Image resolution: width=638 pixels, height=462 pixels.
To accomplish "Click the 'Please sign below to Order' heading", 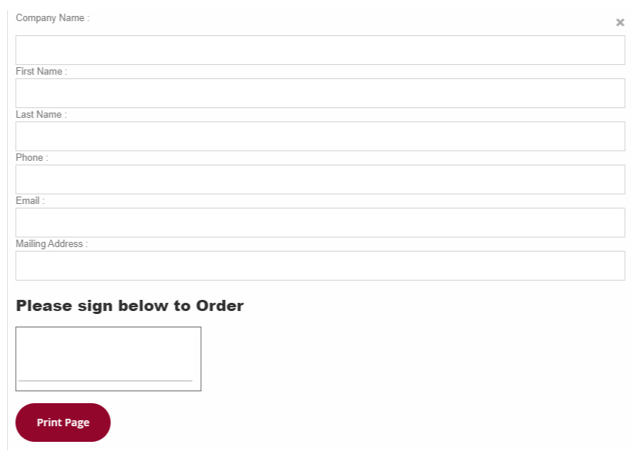I will (x=130, y=306).
